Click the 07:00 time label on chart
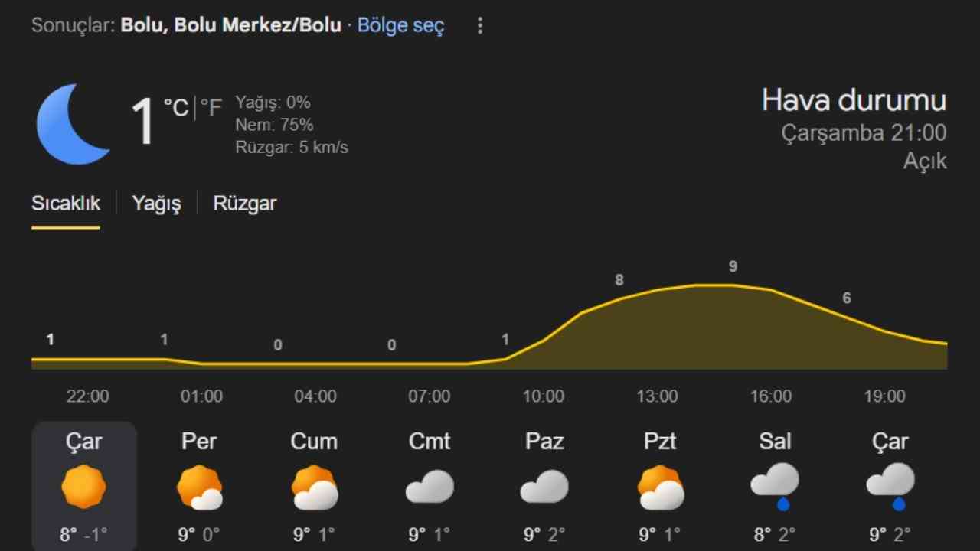980x551 pixels. (429, 396)
